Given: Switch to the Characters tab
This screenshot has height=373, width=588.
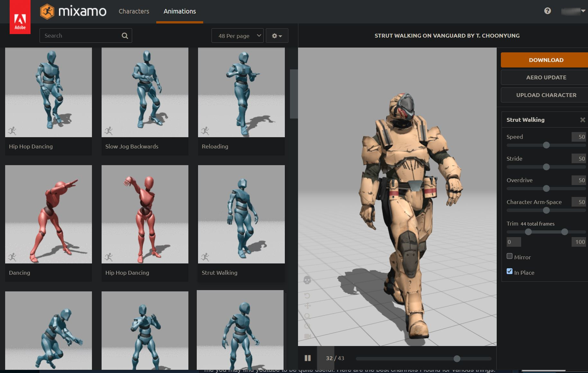Looking at the screenshot, I should coord(134,11).
